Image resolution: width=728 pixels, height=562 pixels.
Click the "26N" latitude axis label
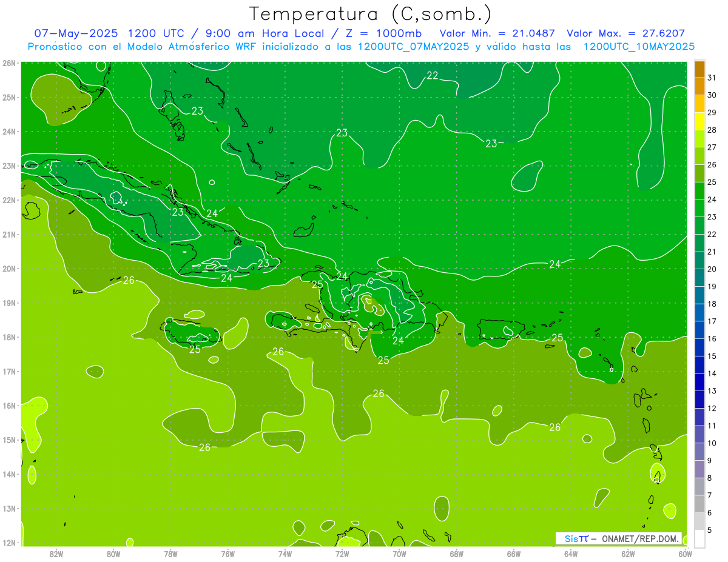click(8, 63)
